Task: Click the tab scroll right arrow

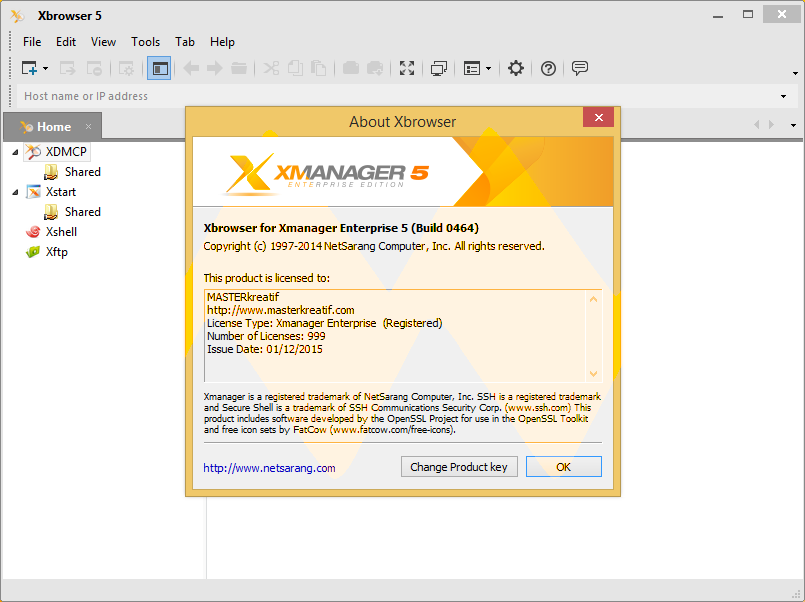Action: pos(771,125)
